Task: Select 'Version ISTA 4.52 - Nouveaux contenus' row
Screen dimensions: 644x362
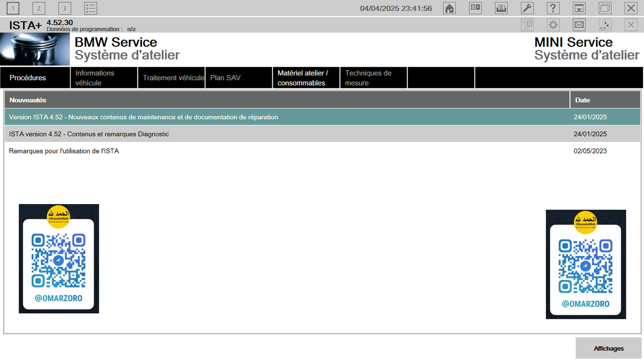Action: [323, 117]
